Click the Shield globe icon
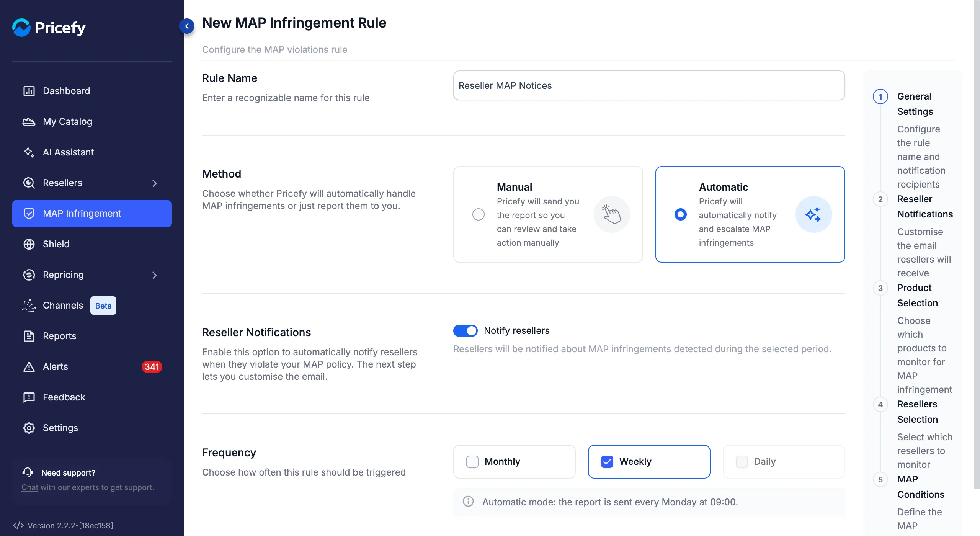Image resolution: width=980 pixels, height=536 pixels. click(x=29, y=244)
